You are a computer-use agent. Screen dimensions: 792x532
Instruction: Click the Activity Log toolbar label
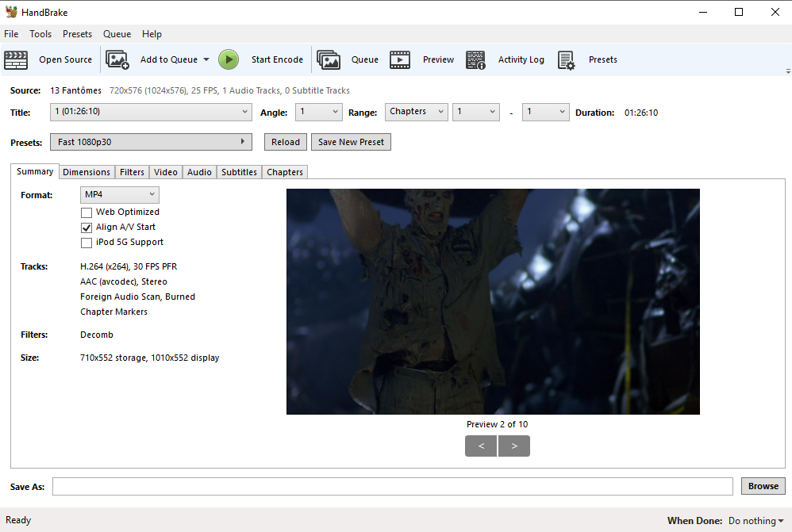(521, 59)
